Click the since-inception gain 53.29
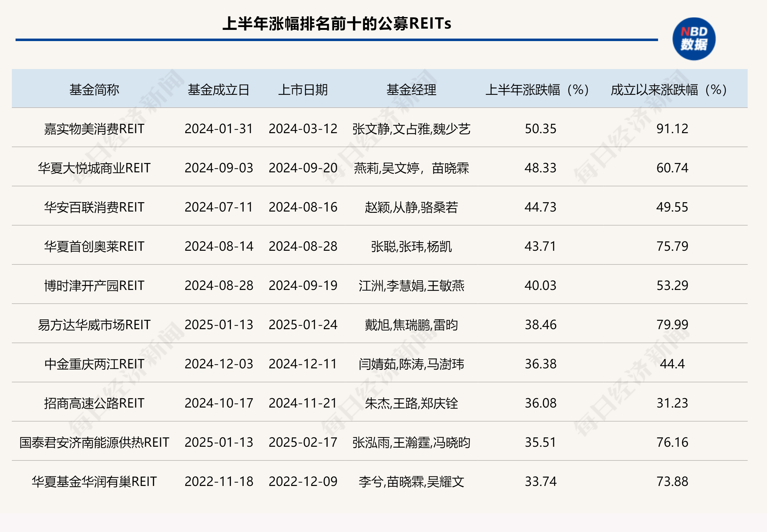 tap(672, 285)
